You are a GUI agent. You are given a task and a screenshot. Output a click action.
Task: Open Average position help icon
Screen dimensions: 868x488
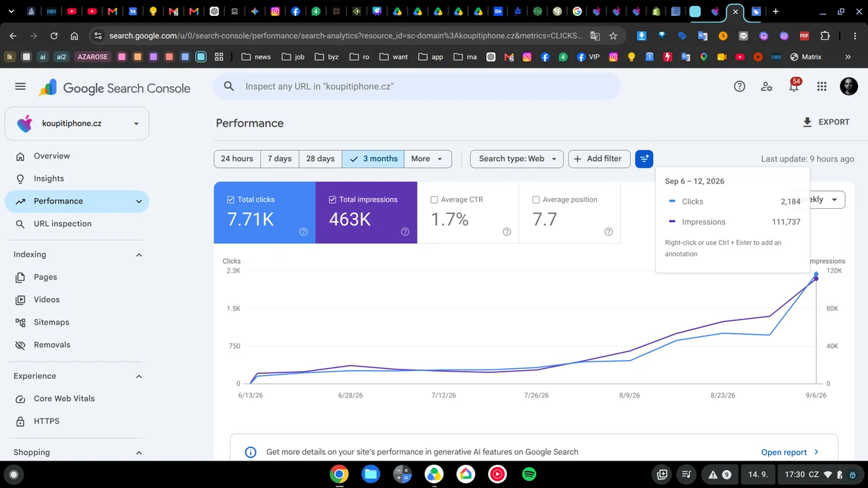[x=608, y=232]
